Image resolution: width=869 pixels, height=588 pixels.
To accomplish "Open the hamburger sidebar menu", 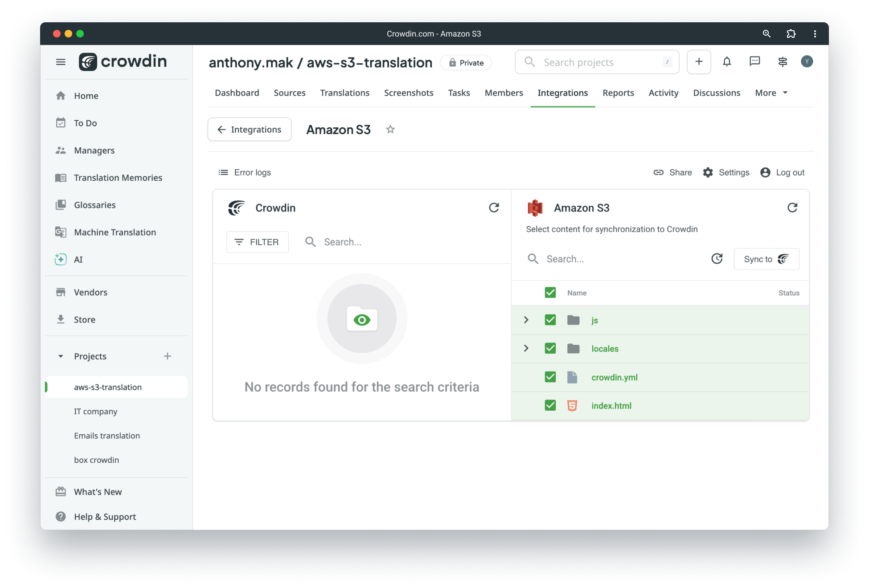I will pos(61,62).
